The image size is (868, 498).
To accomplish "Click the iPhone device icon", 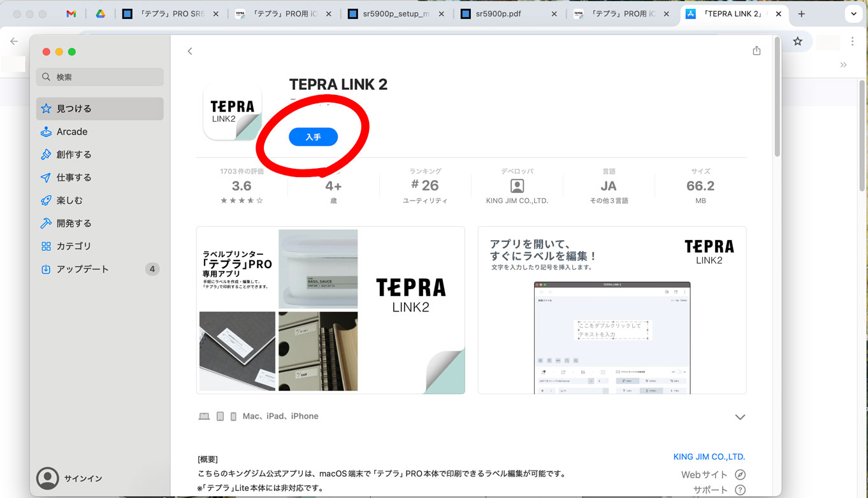I will pyautogui.click(x=233, y=416).
